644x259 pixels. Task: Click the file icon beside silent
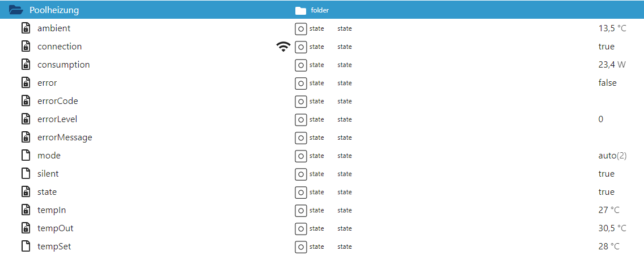[26, 174]
